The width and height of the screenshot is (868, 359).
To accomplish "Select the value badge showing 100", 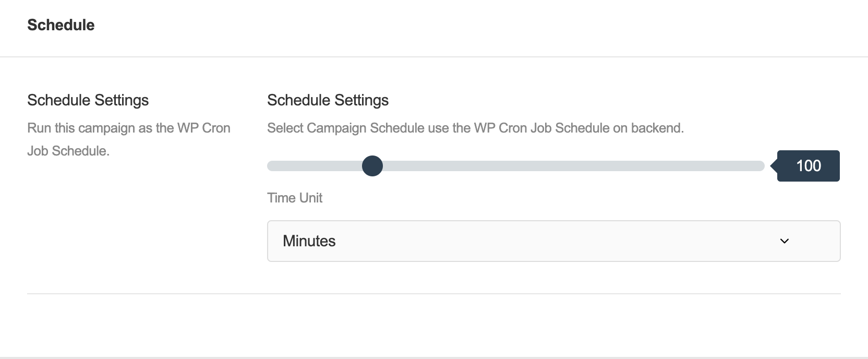I will (807, 166).
